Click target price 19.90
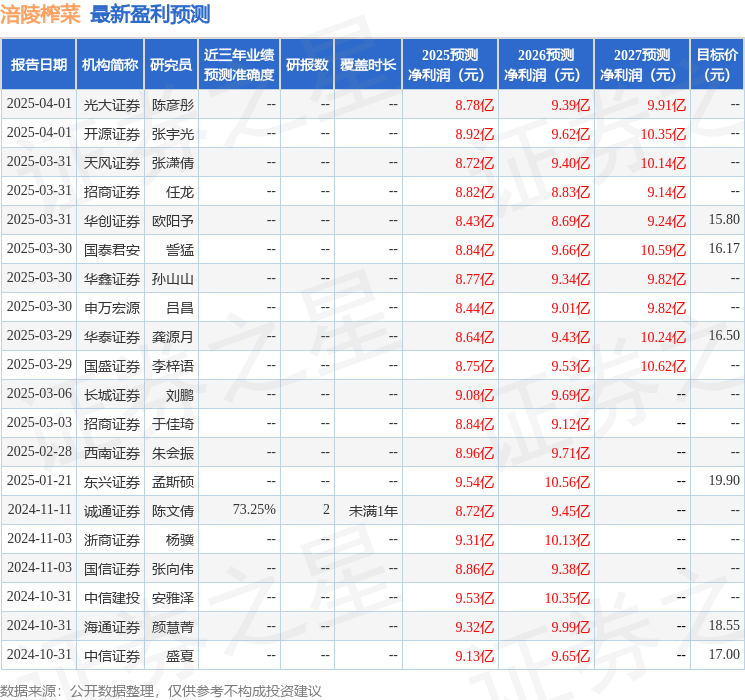 pos(724,480)
